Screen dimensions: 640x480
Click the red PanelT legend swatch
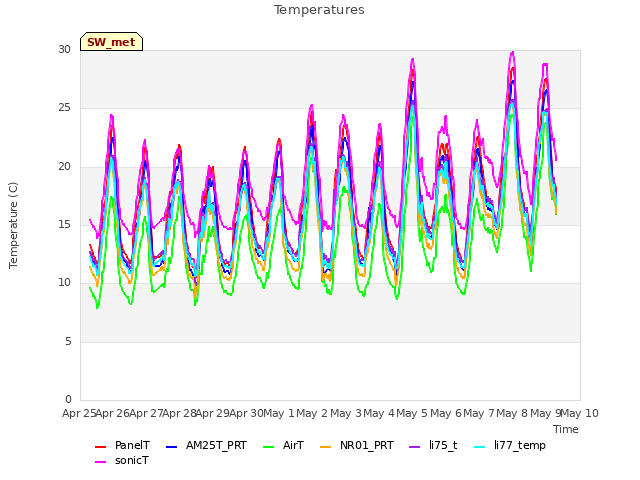tap(100, 447)
